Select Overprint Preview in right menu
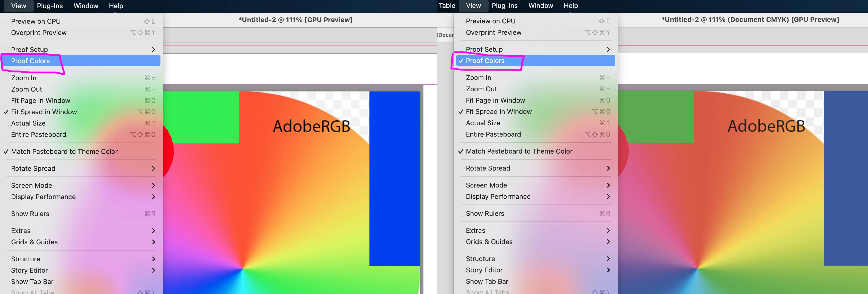Image resolution: width=868 pixels, height=294 pixels. (493, 32)
